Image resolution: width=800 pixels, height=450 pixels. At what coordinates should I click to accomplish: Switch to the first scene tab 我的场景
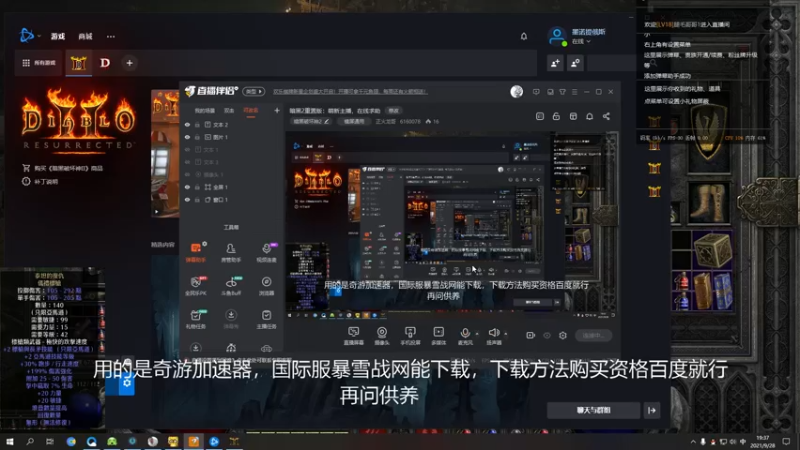(205, 111)
